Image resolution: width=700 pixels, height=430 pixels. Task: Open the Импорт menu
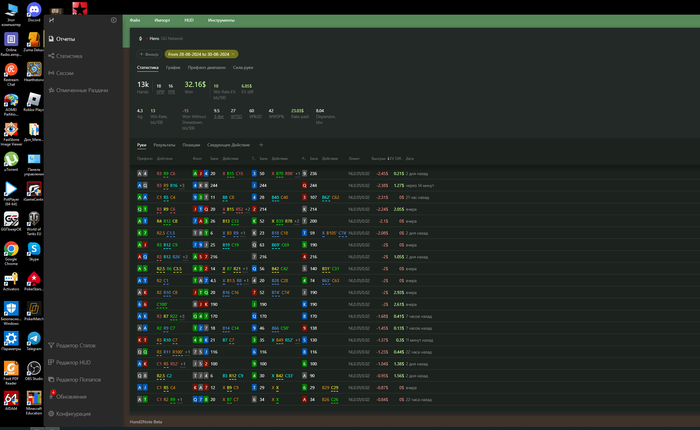coord(162,20)
